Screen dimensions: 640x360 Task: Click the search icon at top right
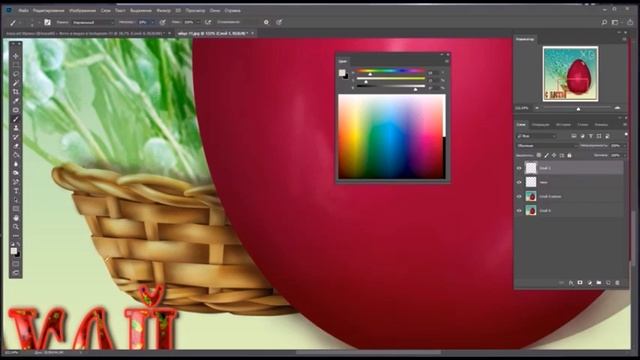pyautogui.click(x=604, y=22)
